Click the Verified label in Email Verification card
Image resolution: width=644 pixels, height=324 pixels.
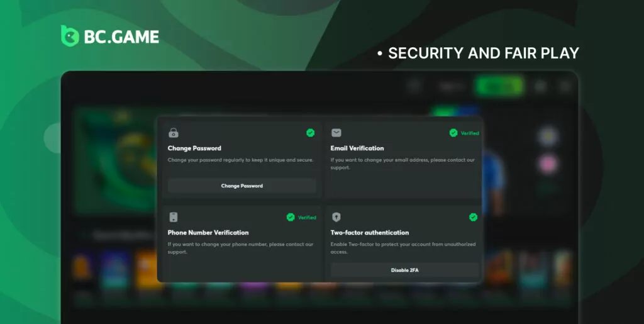pos(470,133)
